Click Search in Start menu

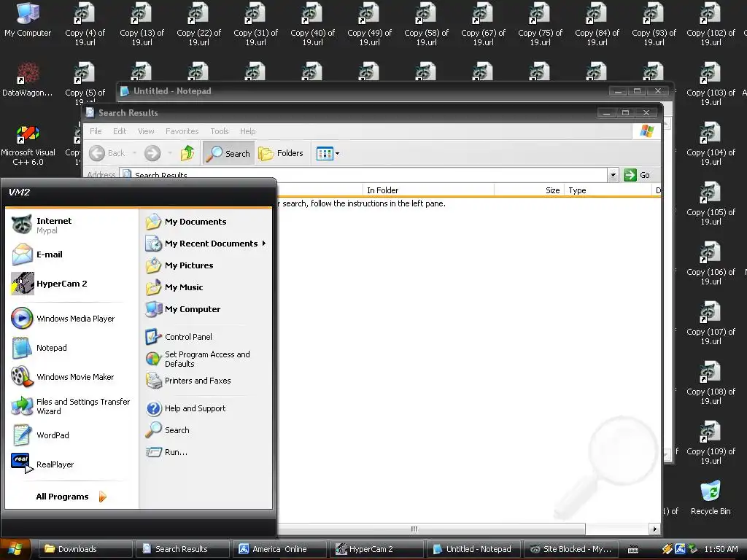click(206, 430)
